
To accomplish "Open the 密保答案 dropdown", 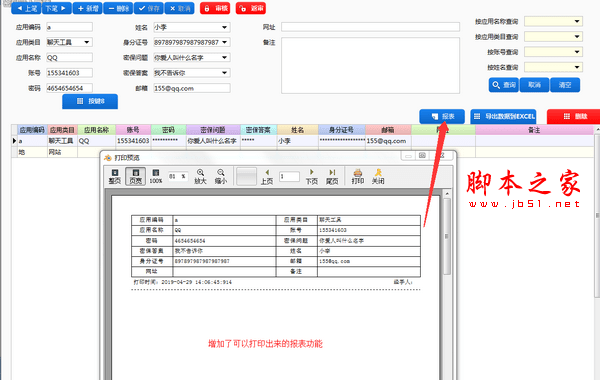I will [224, 73].
